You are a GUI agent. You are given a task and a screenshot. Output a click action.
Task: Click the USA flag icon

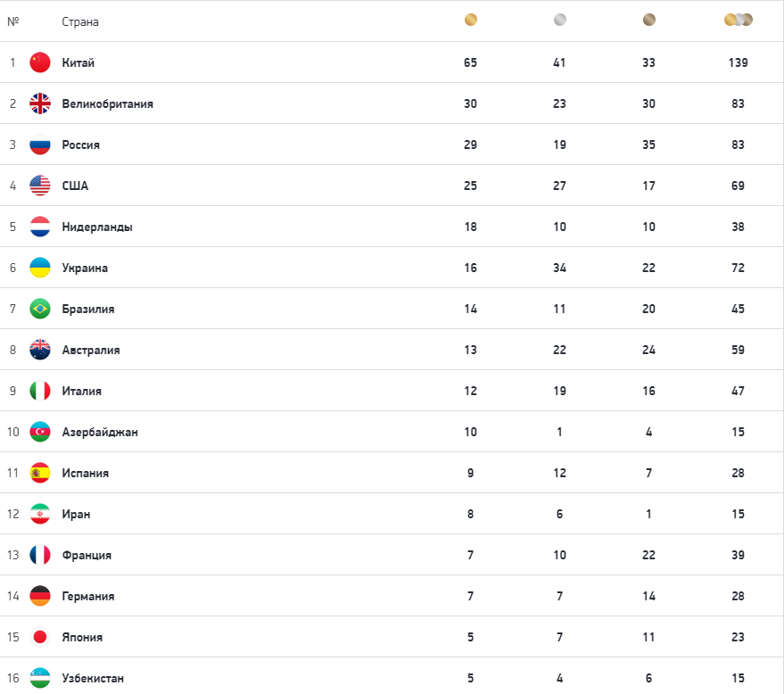coord(40,186)
